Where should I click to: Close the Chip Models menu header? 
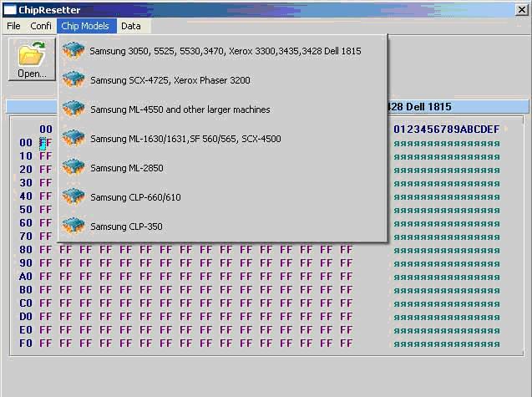85,26
